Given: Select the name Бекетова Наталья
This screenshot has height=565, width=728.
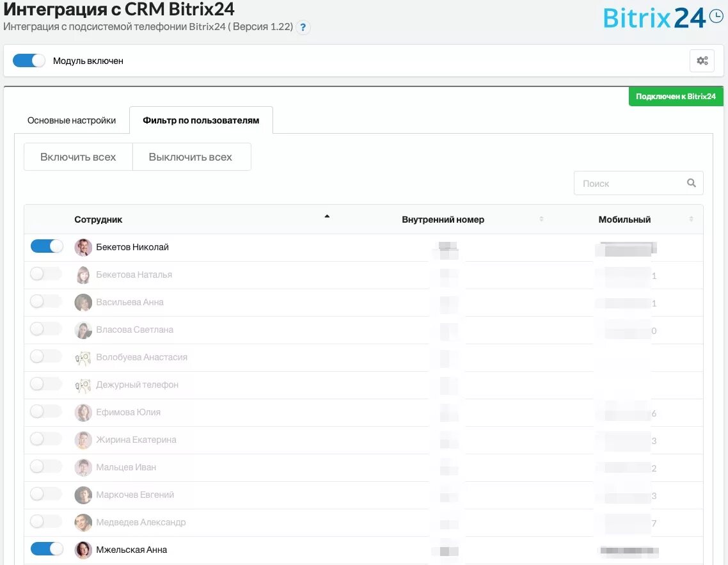Looking at the screenshot, I should [x=134, y=275].
